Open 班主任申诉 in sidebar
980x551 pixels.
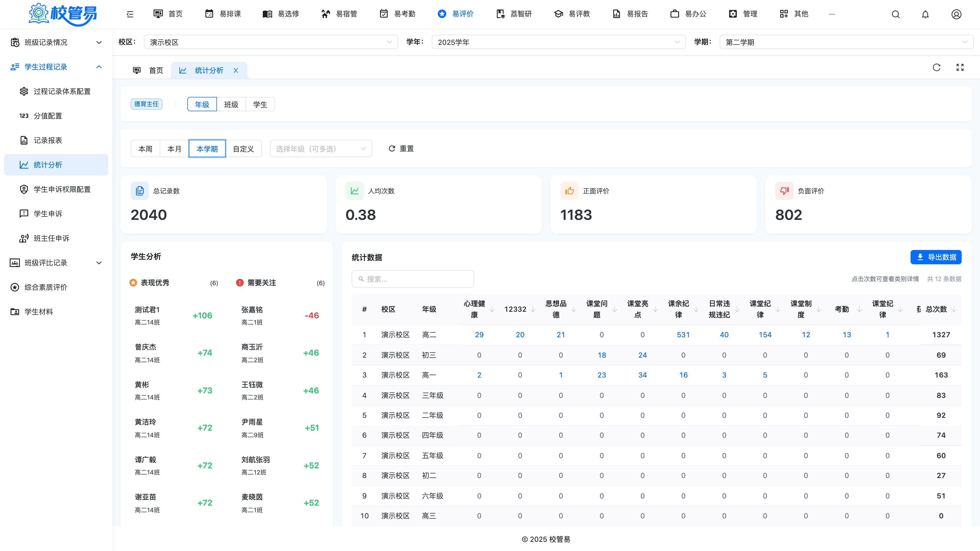(56, 238)
